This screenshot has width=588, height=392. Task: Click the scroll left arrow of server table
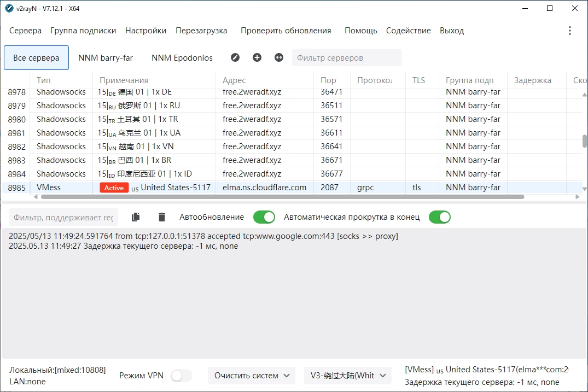coord(36,197)
